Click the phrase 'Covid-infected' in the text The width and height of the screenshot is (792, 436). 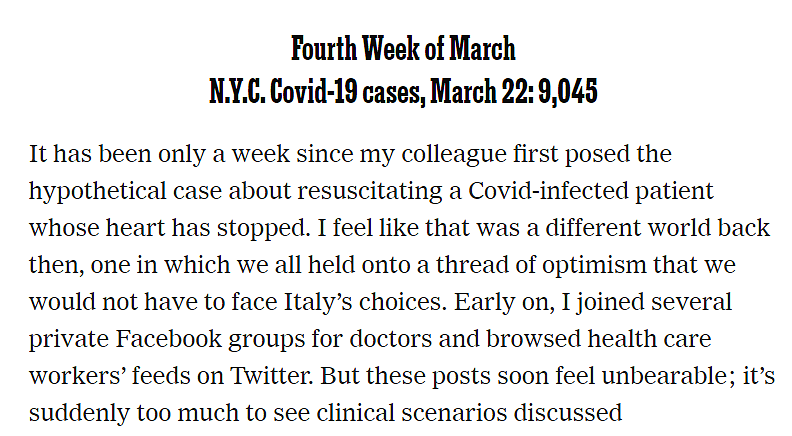point(548,191)
